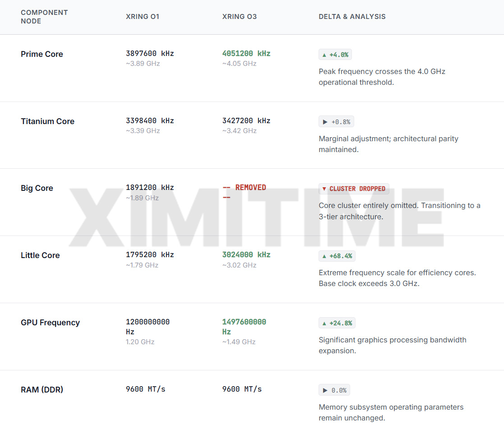Click the Titanium Core row label
The width and height of the screenshot is (504, 434).
click(x=47, y=121)
